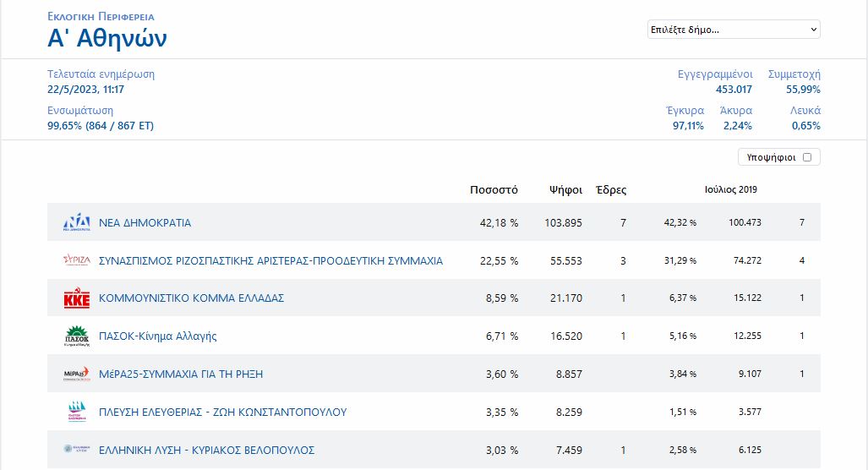Select ΚΟΜΜΟΥΝΙΣΤΙΚΟ ΚΟΜΜΑ ΕΛΛΑΔΑΣ party name
This screenshot has height=470, width=868.
click(x=191, y=298)
